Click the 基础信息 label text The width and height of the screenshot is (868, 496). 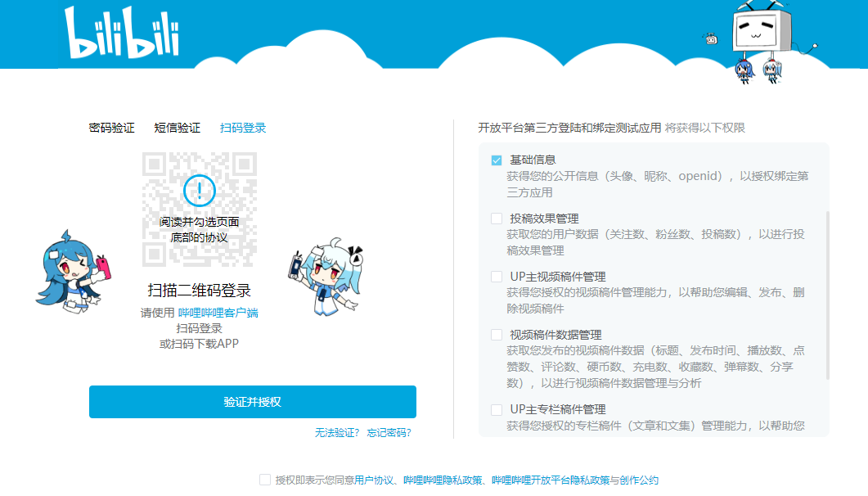[533, 160]
